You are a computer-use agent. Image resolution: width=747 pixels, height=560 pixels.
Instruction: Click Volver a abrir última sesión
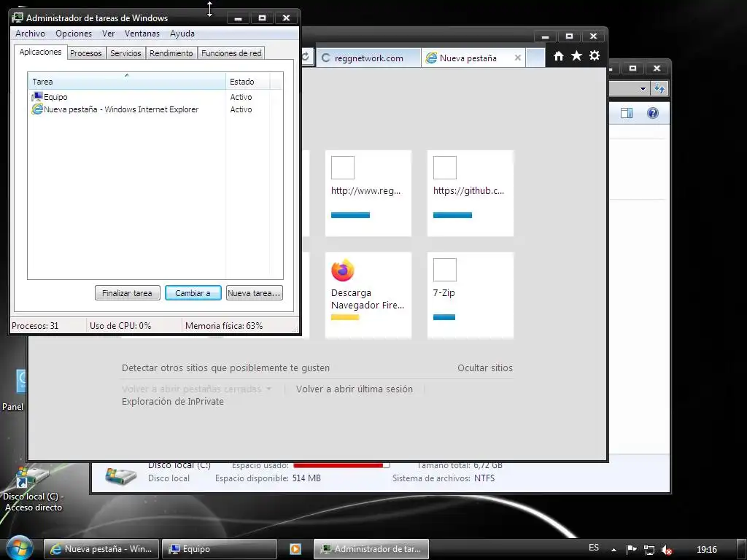(x=355, y=389)
